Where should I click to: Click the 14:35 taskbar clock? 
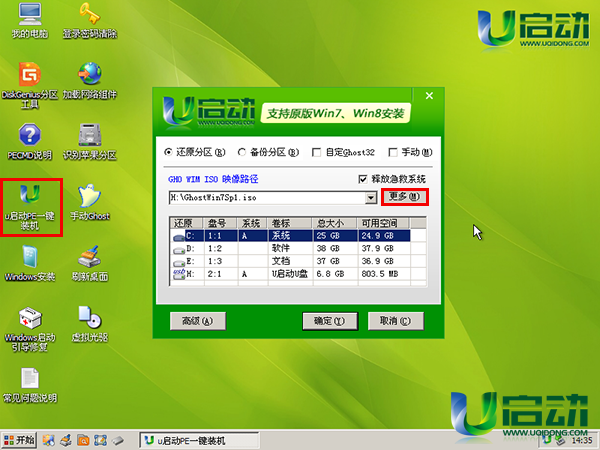[582, 441]
